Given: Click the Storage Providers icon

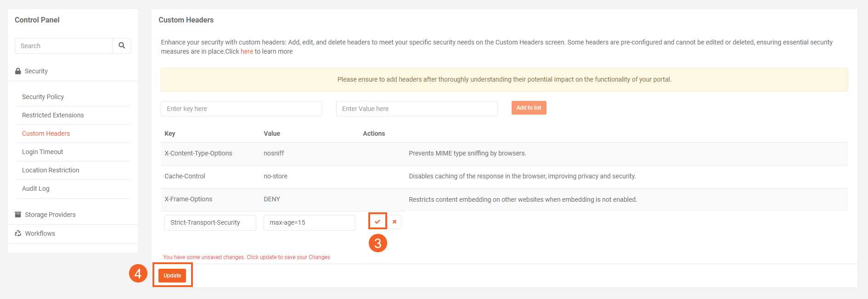Looking at the screenshot, I should [x=18, y=215].
